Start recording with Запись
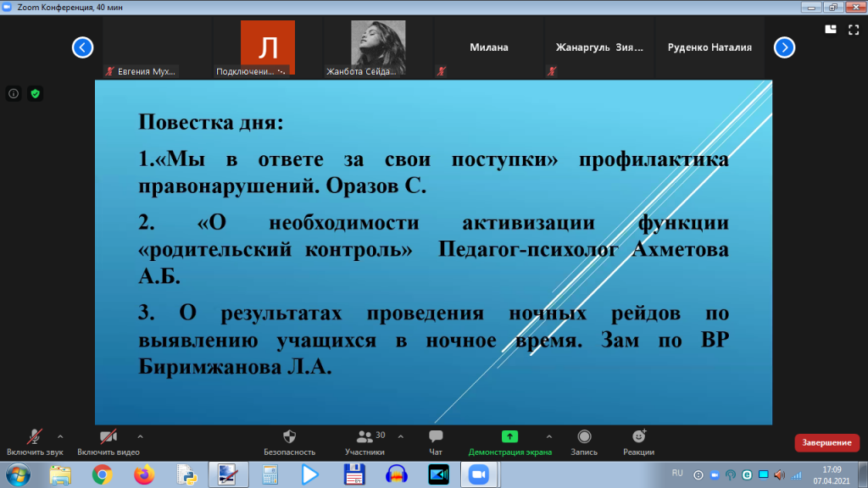The height and width of the screenshot is (488, 868). [x=584, y=442]
